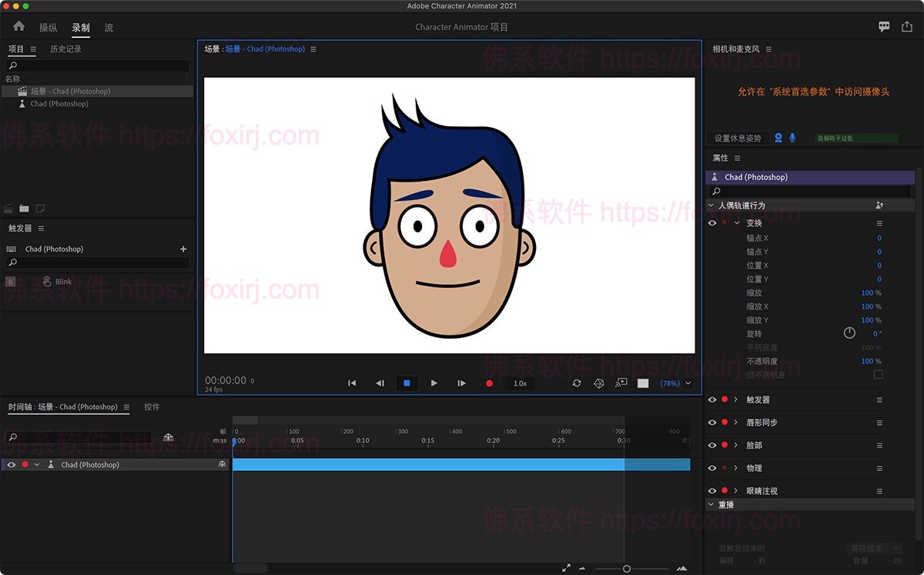
Task: Switch to the 操纵 workspace tab
Action: [x=49, y=28]
